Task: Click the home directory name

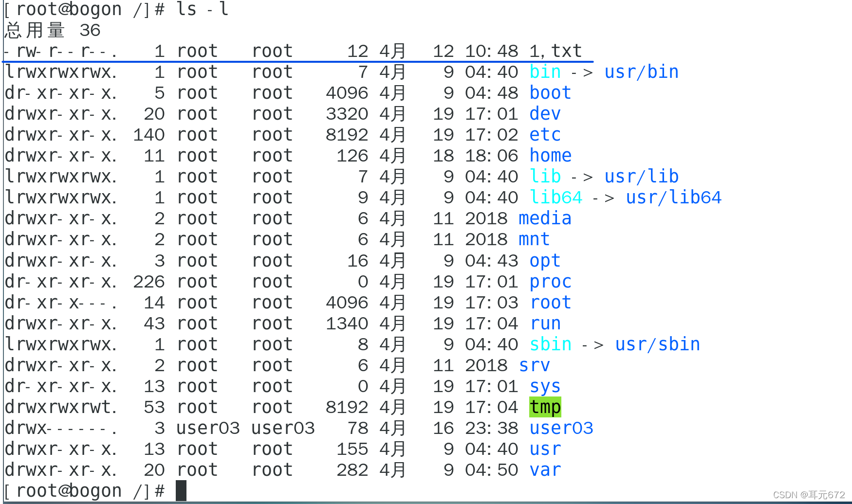Action: pos(550,156)
